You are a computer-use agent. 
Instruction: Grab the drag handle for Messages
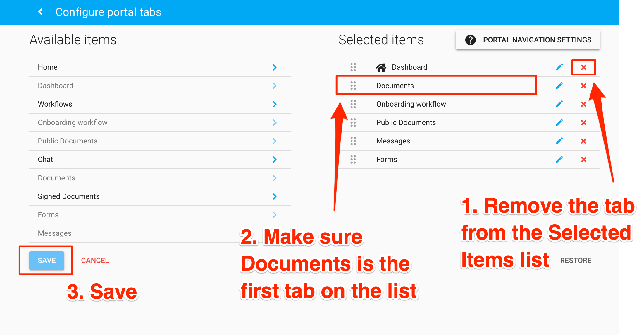(x=353, y=141)
